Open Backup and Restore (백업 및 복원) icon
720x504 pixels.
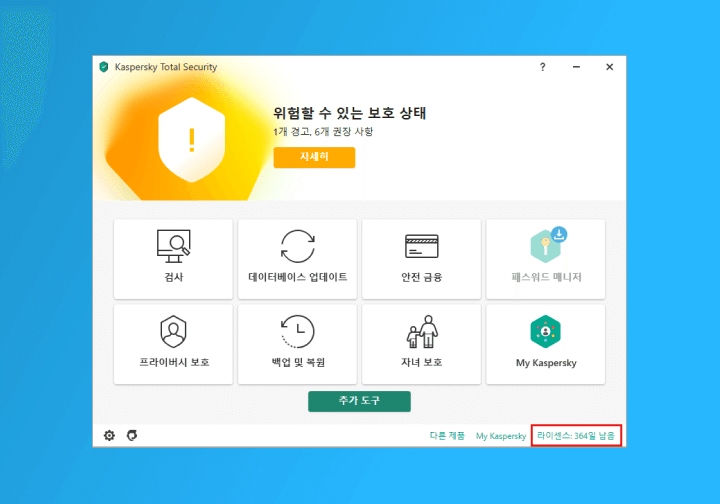tap(297, 331)
